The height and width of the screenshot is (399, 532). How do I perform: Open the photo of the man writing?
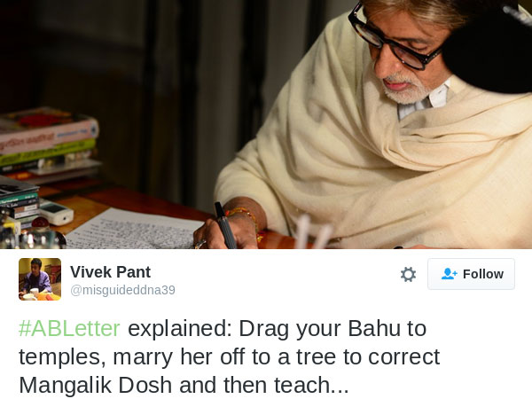pos(266,124)
